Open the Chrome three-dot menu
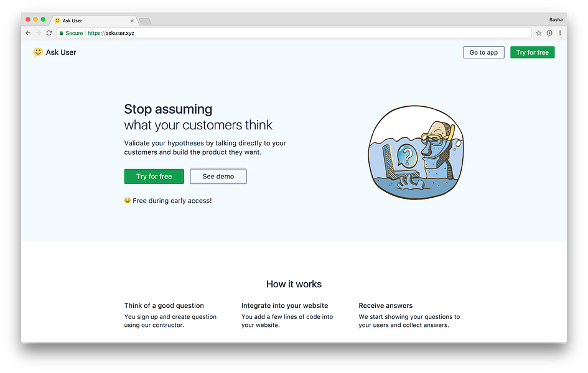The width and height of the screenshot is (588, 373). 560,33
